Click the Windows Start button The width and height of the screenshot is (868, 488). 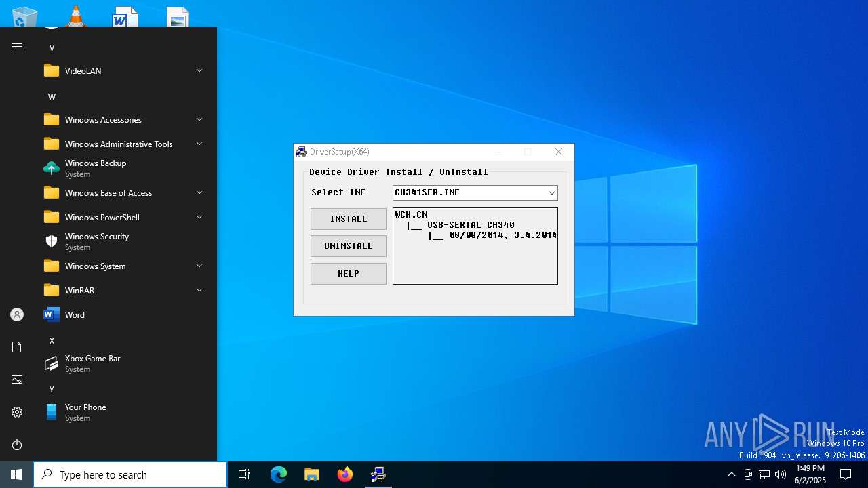[x=16, y=474]
